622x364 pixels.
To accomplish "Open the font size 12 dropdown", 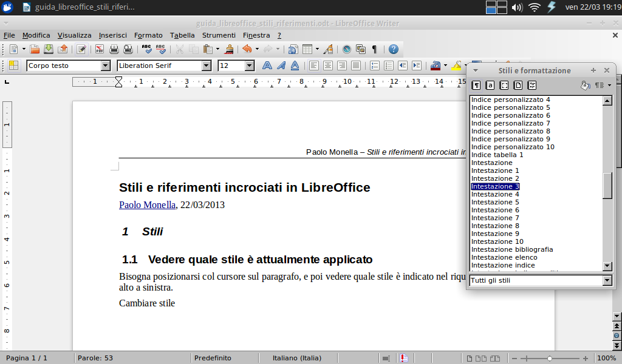I will tap(250, 66).
